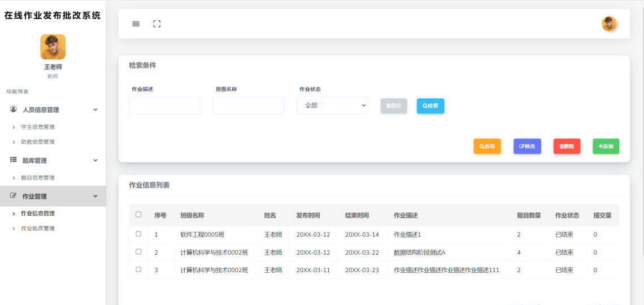
Task: Click the end date 20XX-03-22
Action: pos(362,252)
